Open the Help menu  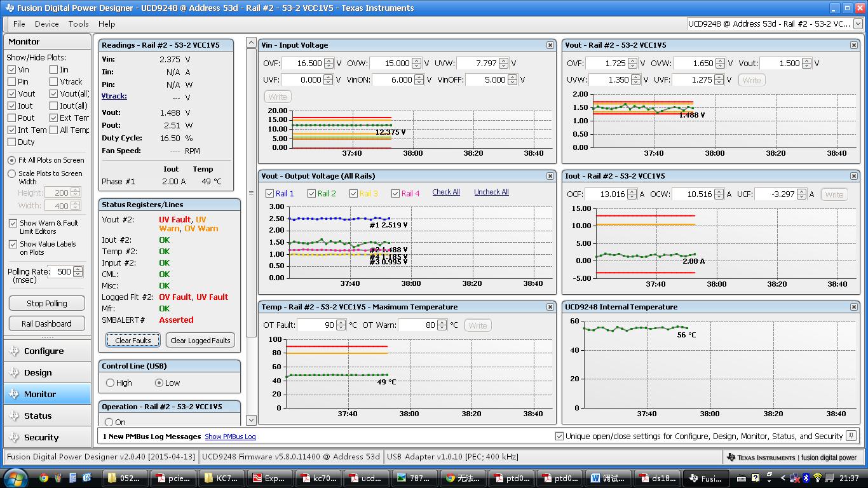click(107, 24)
